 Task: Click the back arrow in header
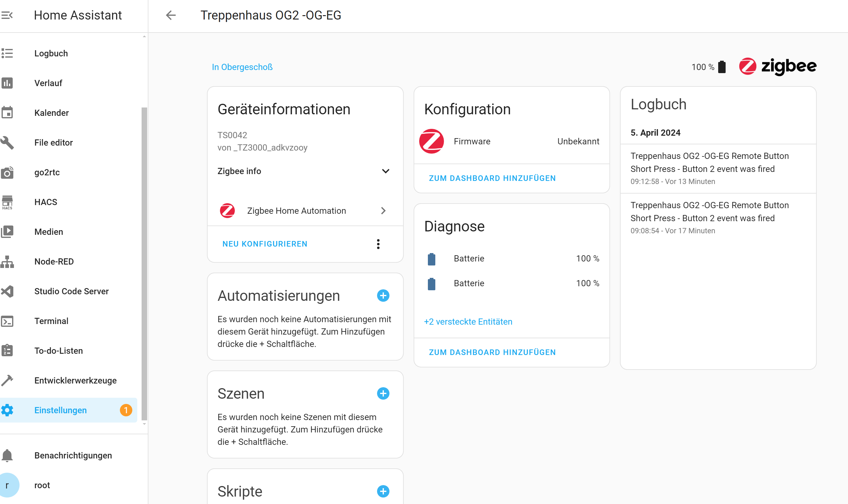(171, 15)
